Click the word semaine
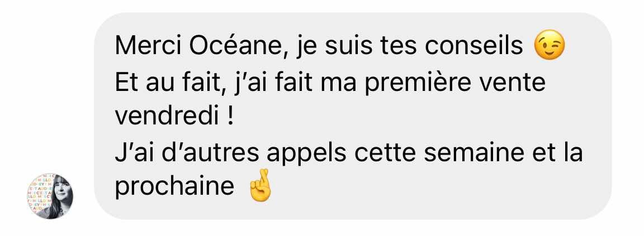Image resolution: width=644 pixels, height=236 pixels. pos(474,152)
